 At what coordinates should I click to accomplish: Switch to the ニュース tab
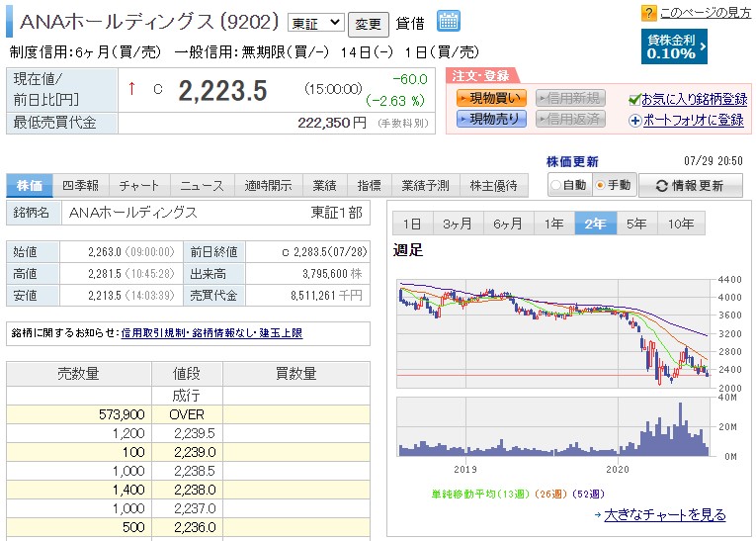point(202,185)
